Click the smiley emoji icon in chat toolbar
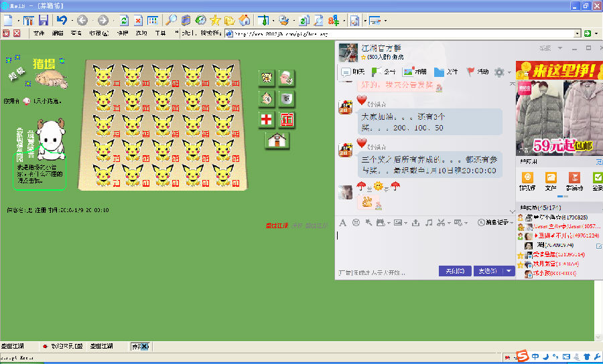603x364 pixels. (x=356, y=222)
